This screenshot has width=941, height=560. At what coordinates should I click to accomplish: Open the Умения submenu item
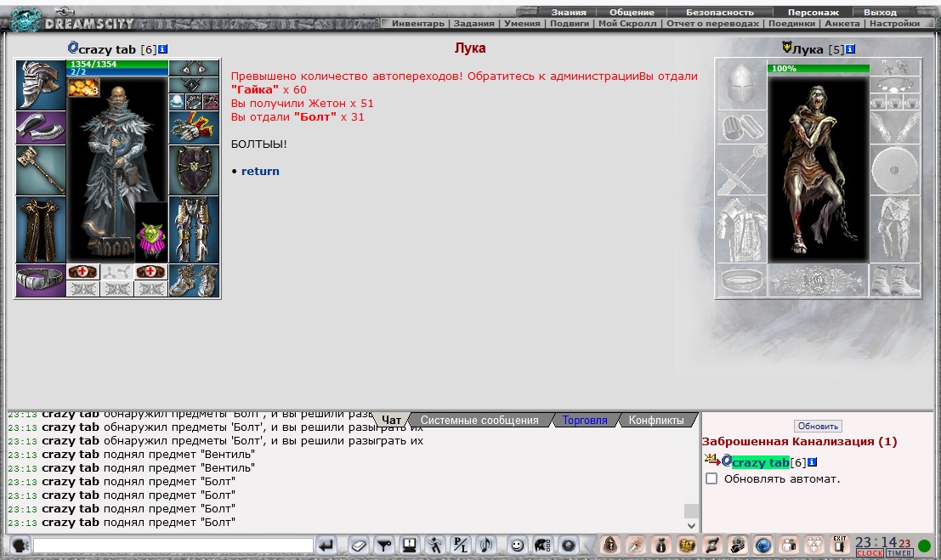point(522,24)
